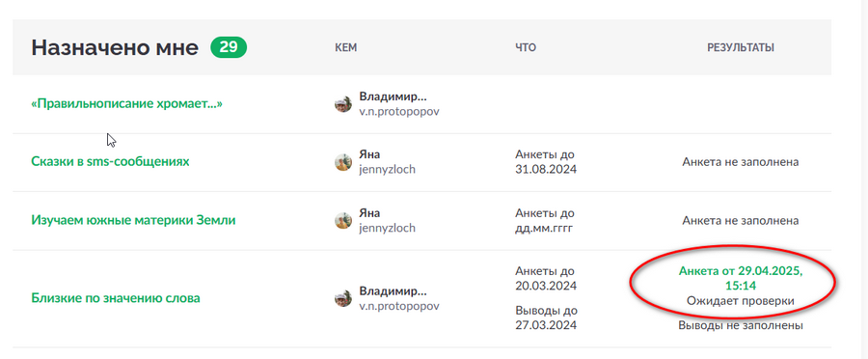
Task: Open the Сказки в sms-сообщениях assignment
Action: point(110,162)
